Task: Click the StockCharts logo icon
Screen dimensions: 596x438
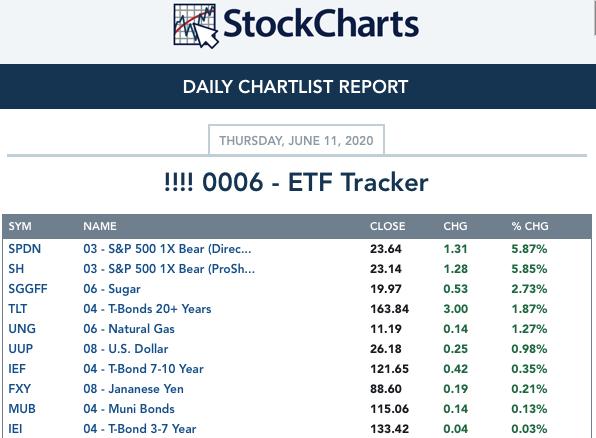Action: [195, 26]
